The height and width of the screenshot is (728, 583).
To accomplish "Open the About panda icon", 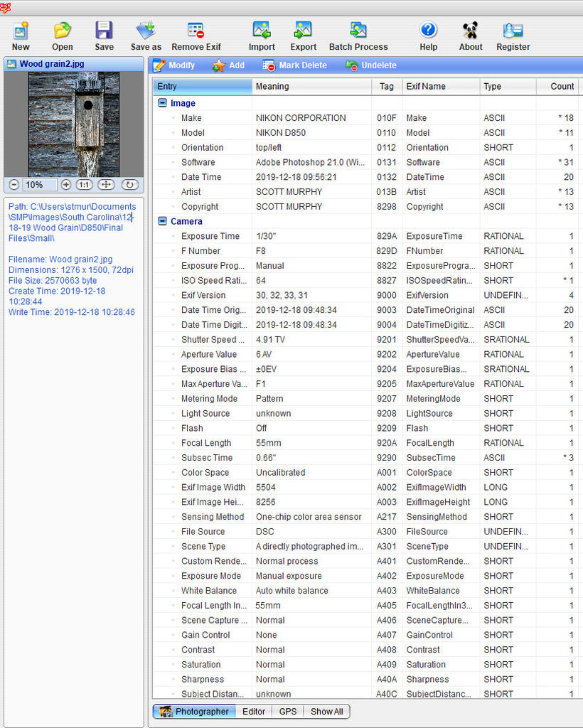I will (x=470, y=31).
